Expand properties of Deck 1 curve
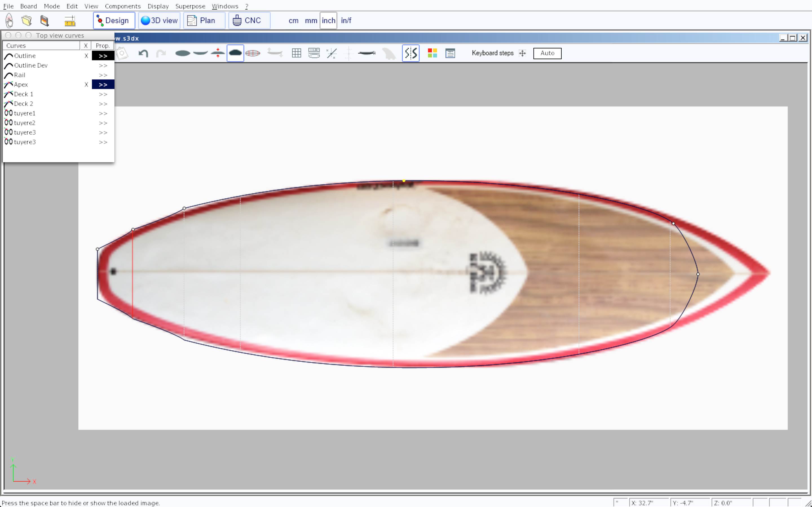The image size is (812, 507). 103,94
